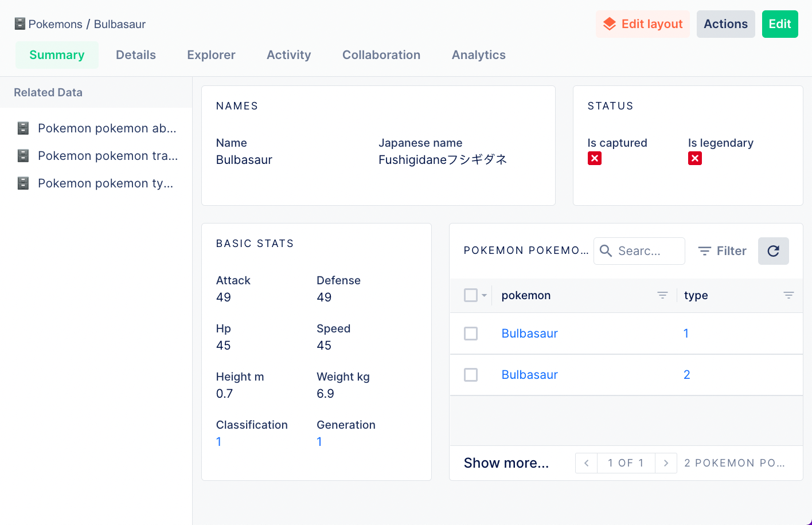Check the second Bulbasaur row with type 2

point(471,375)
